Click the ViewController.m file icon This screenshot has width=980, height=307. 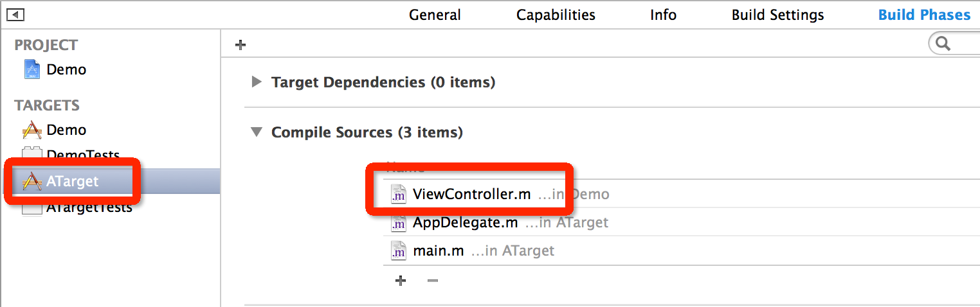point(399,195)
